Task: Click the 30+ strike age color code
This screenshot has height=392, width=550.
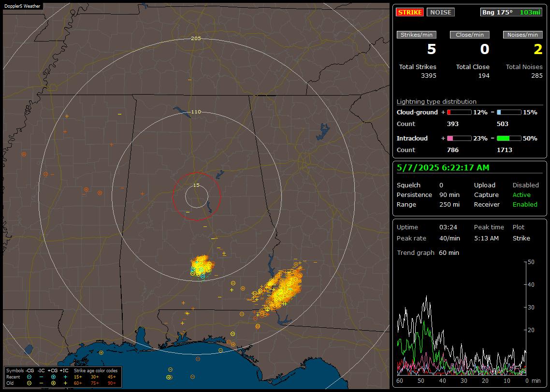Action: (95, 377)
